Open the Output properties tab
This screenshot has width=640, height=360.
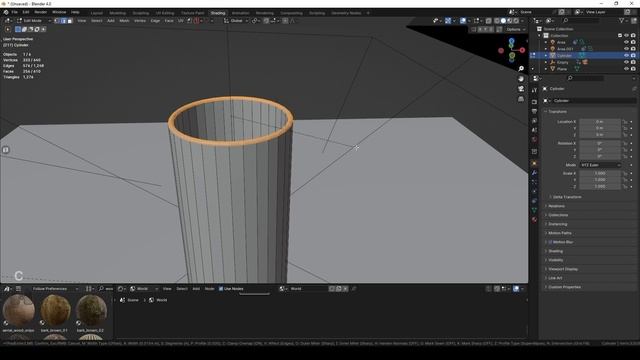click(534, 111)
